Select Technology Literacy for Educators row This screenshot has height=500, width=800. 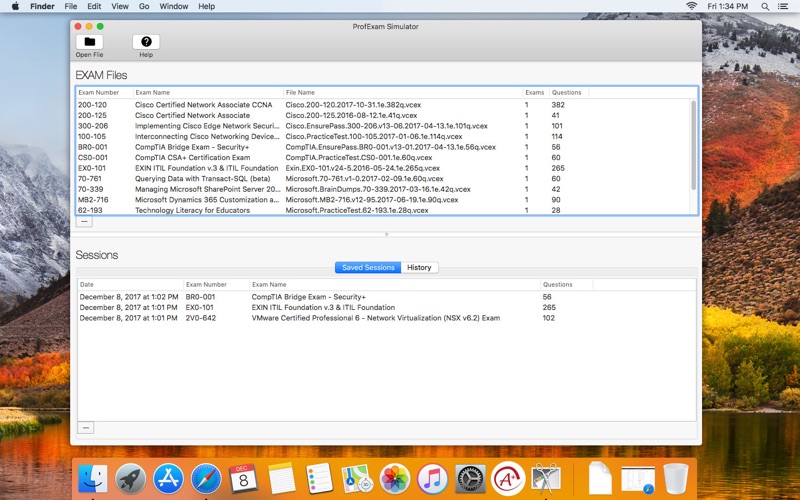pyautogui.click(x=383, y=210)
